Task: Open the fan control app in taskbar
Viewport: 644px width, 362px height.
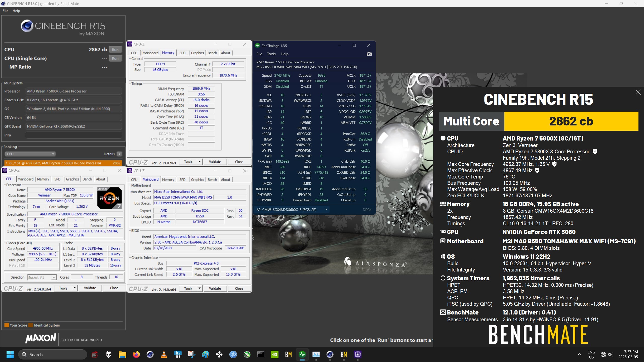Action: click(219, 354)
